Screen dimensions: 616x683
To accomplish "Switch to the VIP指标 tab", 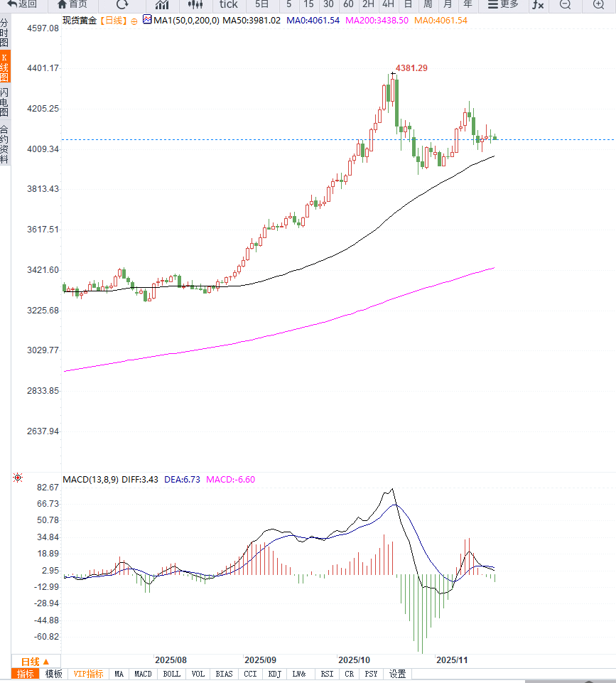I will (x=89, y=674).
